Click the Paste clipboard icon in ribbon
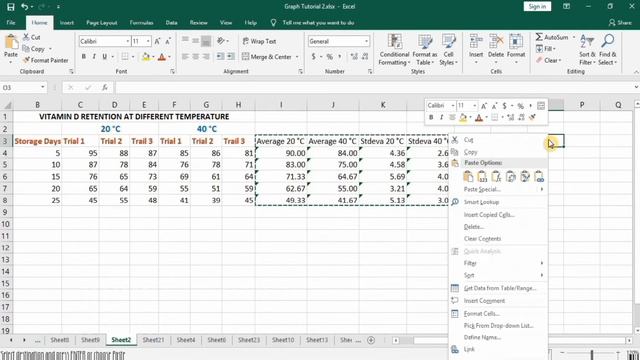 click(11, 42)
